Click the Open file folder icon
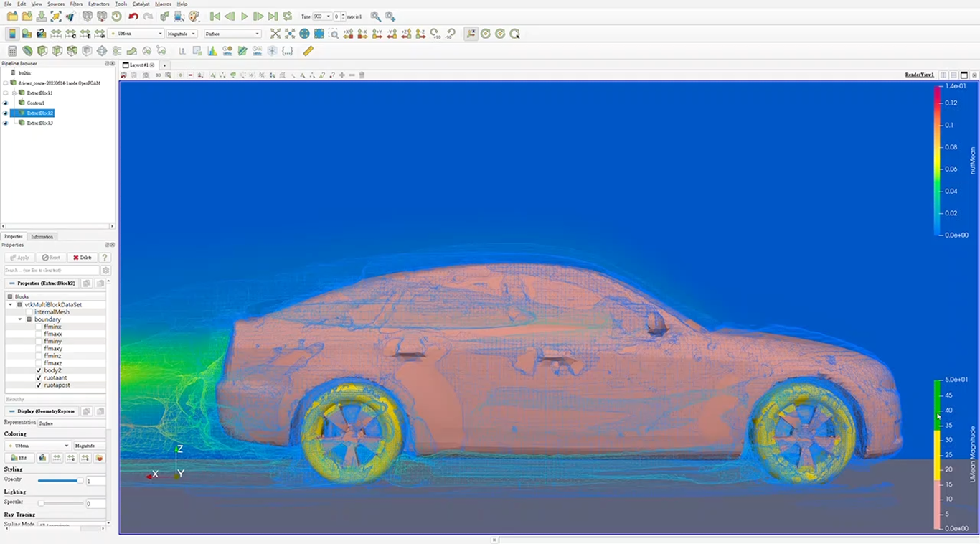 12,17
